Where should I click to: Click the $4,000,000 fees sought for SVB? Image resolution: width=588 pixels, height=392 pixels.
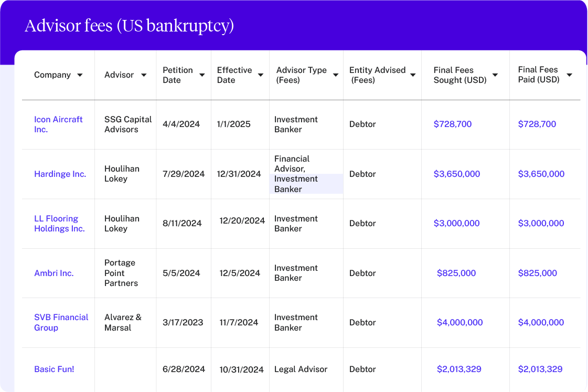(460, 322)
